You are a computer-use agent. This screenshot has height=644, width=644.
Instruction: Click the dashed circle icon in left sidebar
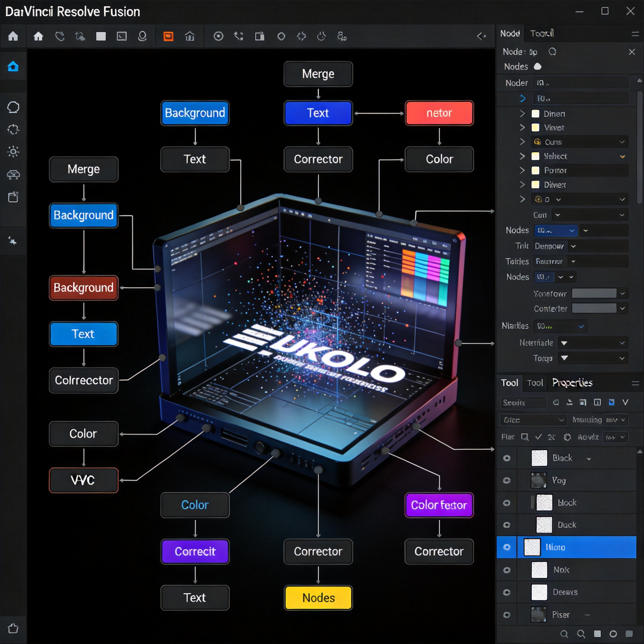click(13, 130)
